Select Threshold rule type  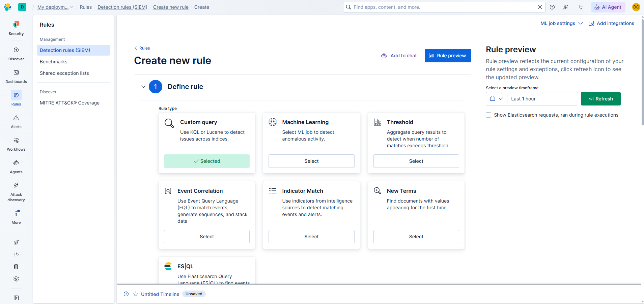416,161
